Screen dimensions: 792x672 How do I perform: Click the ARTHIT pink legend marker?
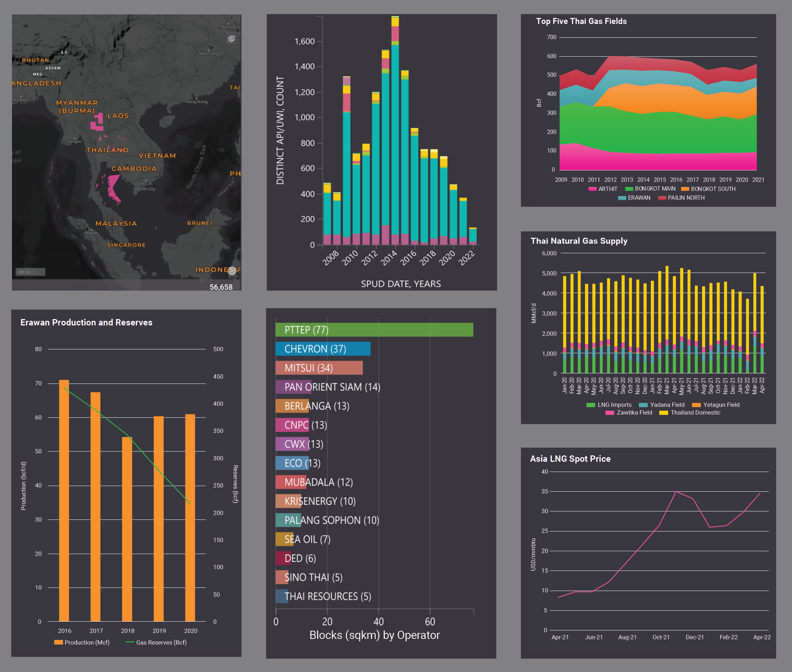point(592,189)
